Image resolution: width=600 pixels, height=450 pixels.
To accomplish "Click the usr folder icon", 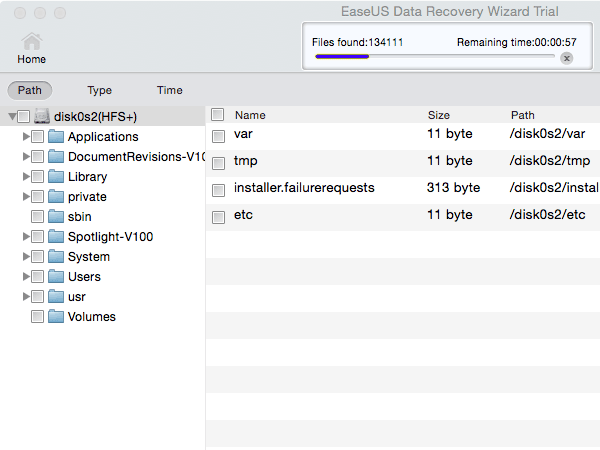I will [56, 297].
